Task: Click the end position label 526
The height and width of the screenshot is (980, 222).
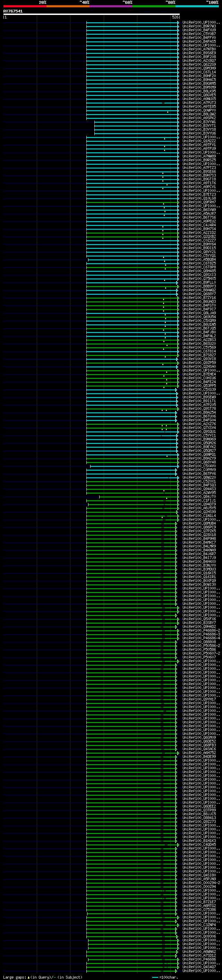Action: pyautogui.click(x=175, y=17)
